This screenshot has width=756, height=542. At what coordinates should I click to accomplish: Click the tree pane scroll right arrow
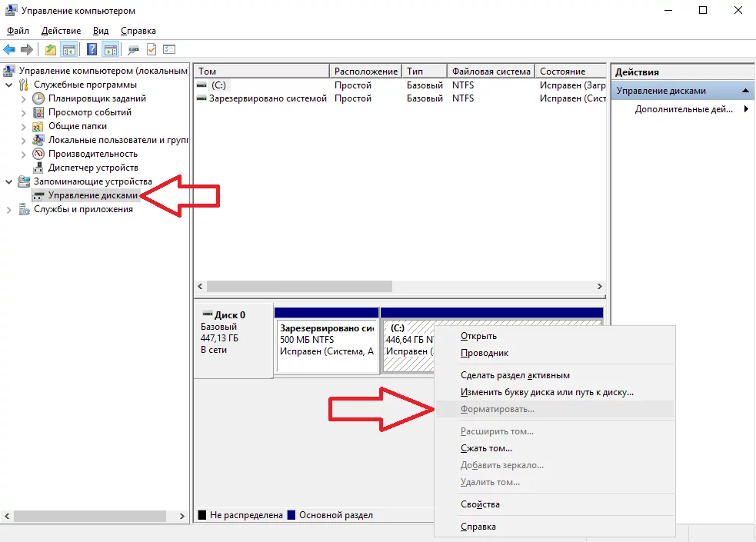coord(182,516)
